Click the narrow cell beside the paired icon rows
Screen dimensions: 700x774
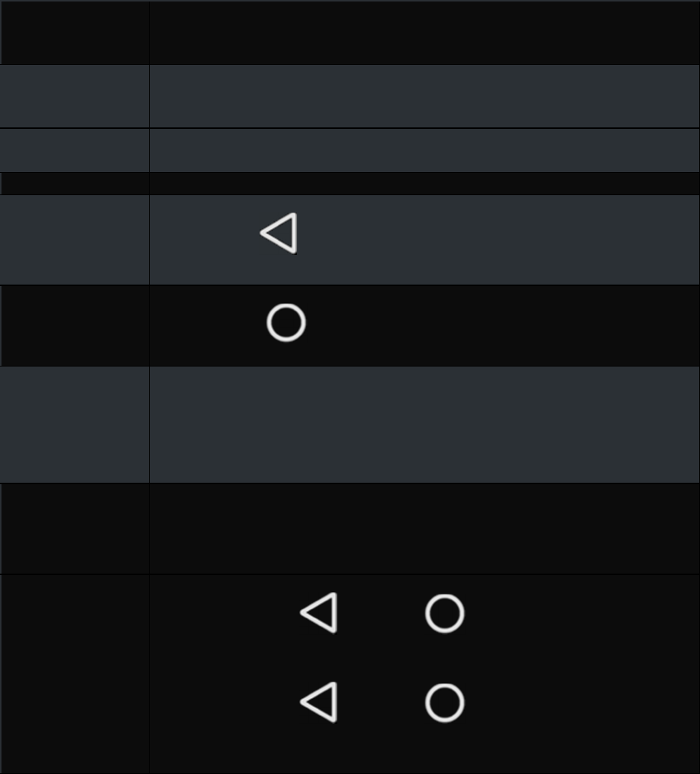pyautogui.click(x=74, y=674)
